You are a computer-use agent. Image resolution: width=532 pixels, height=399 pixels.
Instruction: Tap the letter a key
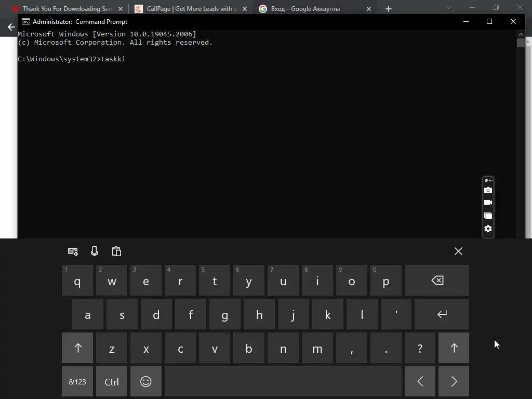(88, 314)
